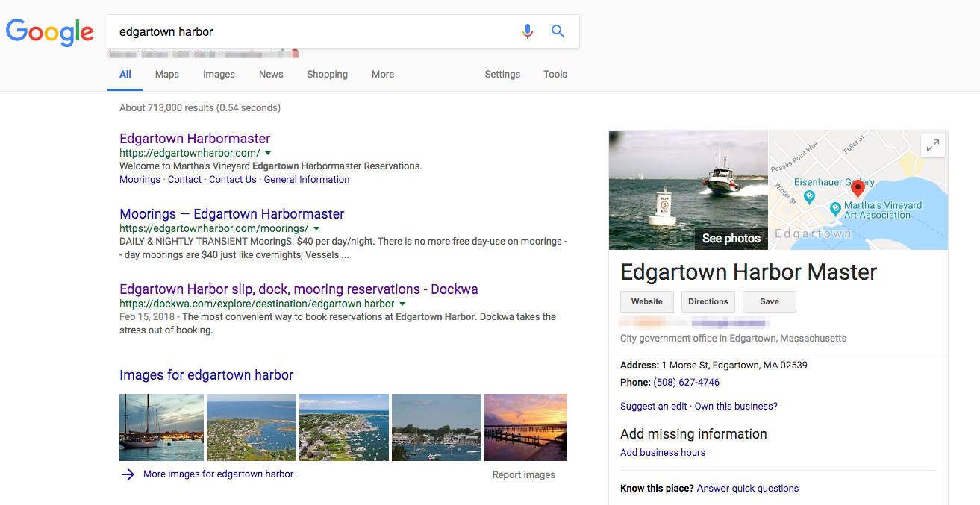980x505 pixels.
Task: Switch to the All results tab
Action: 125,75
